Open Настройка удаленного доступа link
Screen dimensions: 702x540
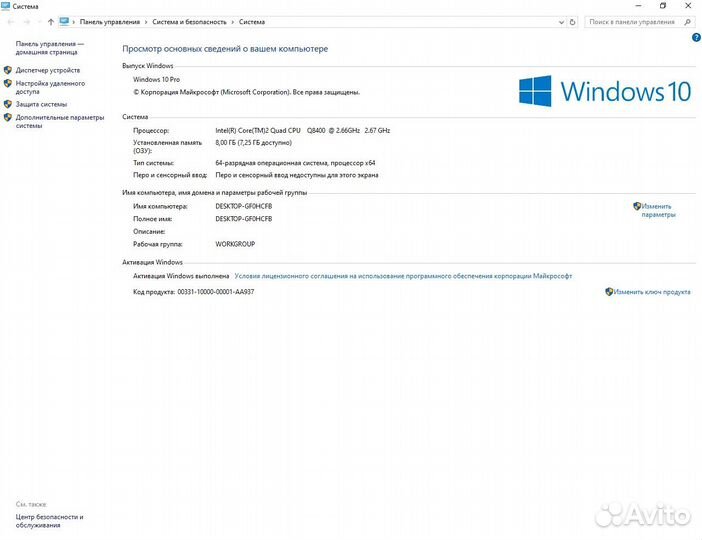click(50, 87)
